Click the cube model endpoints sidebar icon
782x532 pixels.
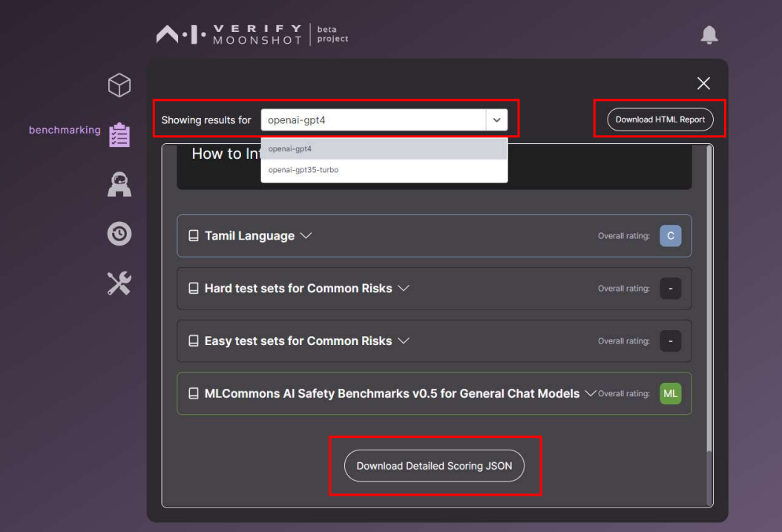[x=119, y=85]
